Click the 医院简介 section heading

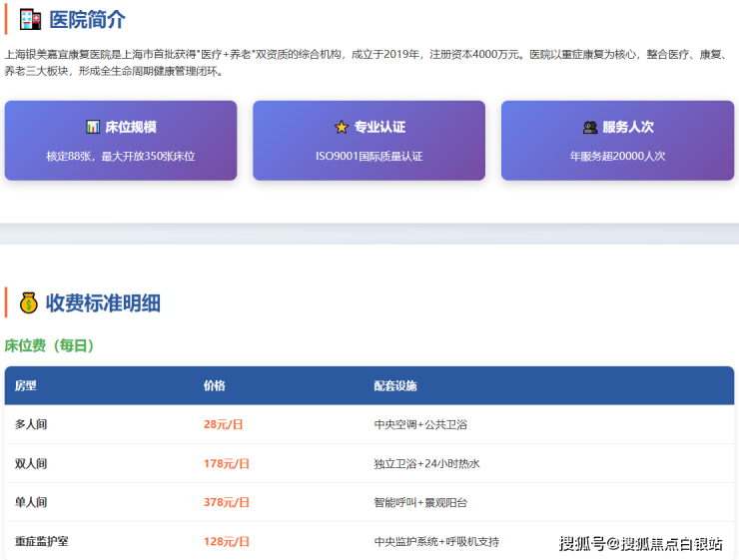88,19
